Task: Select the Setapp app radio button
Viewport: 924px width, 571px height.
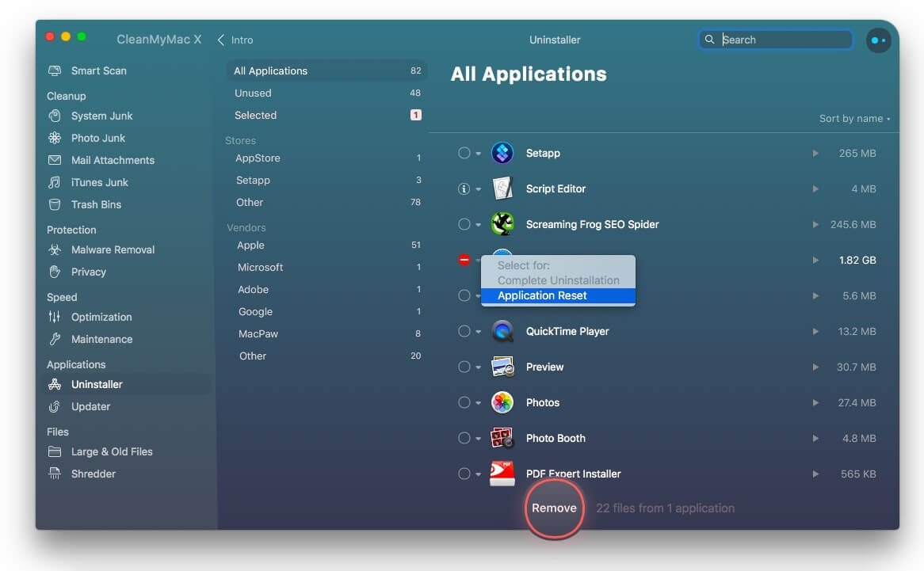Action: click(466, 153)
